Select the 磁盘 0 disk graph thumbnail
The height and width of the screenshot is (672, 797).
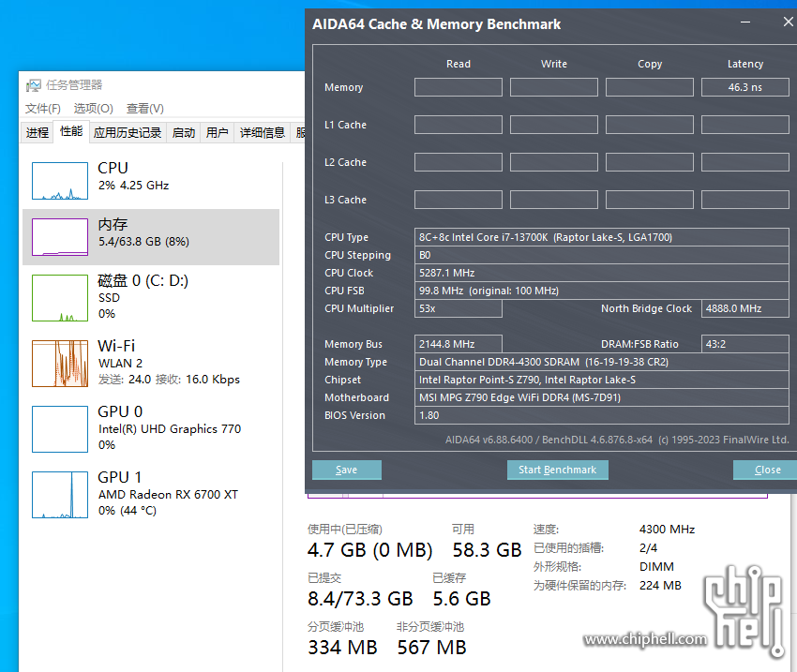click(60, 298)
